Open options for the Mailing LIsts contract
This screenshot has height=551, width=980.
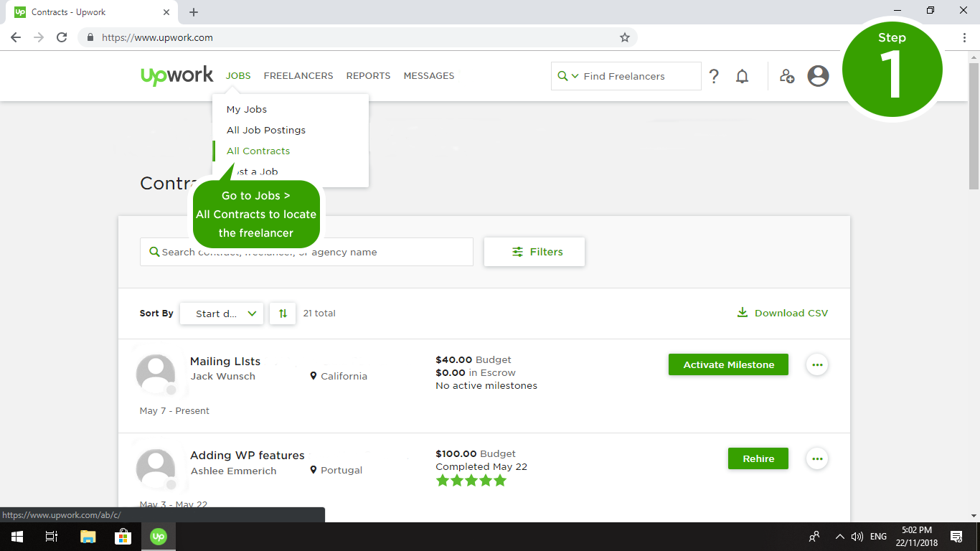tap(817, 364)
